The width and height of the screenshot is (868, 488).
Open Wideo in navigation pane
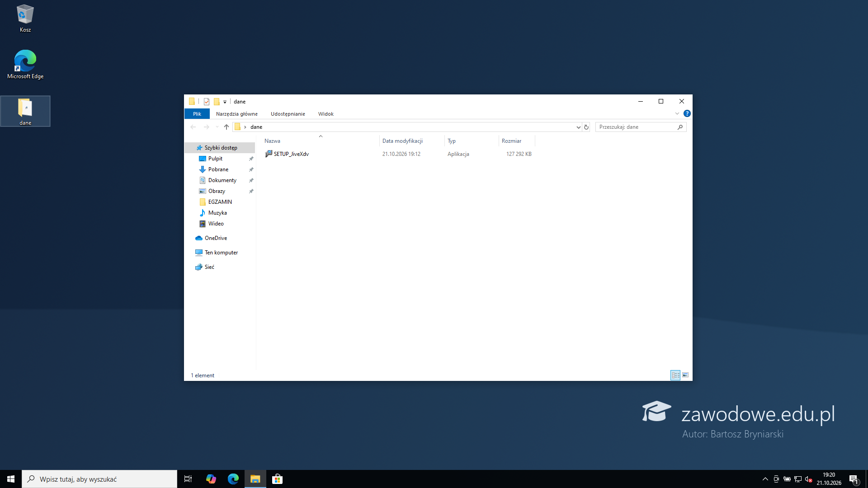pyautogui.click(x=216, y=224)
